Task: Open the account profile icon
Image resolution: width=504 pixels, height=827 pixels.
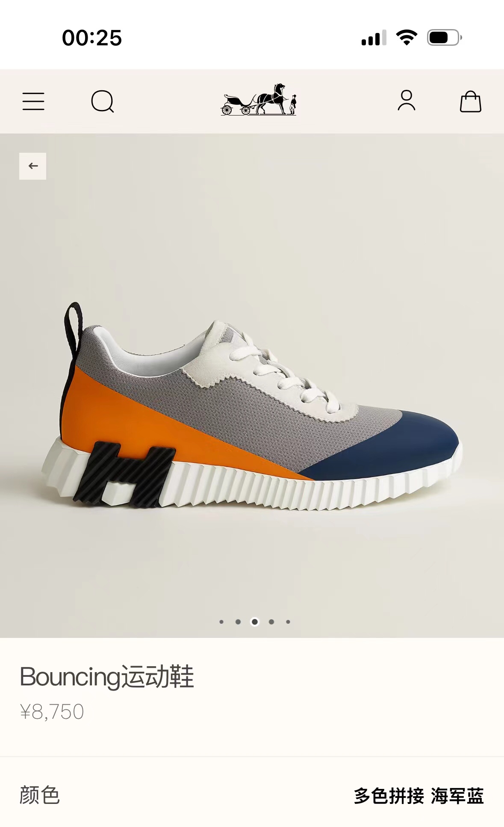Action: tap(406, 101)
